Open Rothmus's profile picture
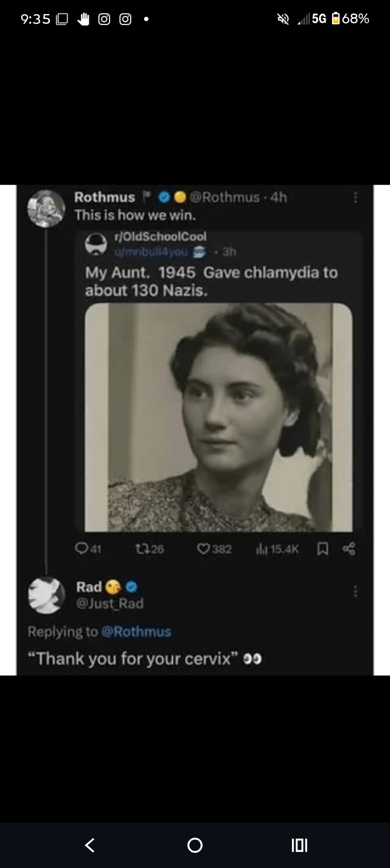 (x=47, y=207)
